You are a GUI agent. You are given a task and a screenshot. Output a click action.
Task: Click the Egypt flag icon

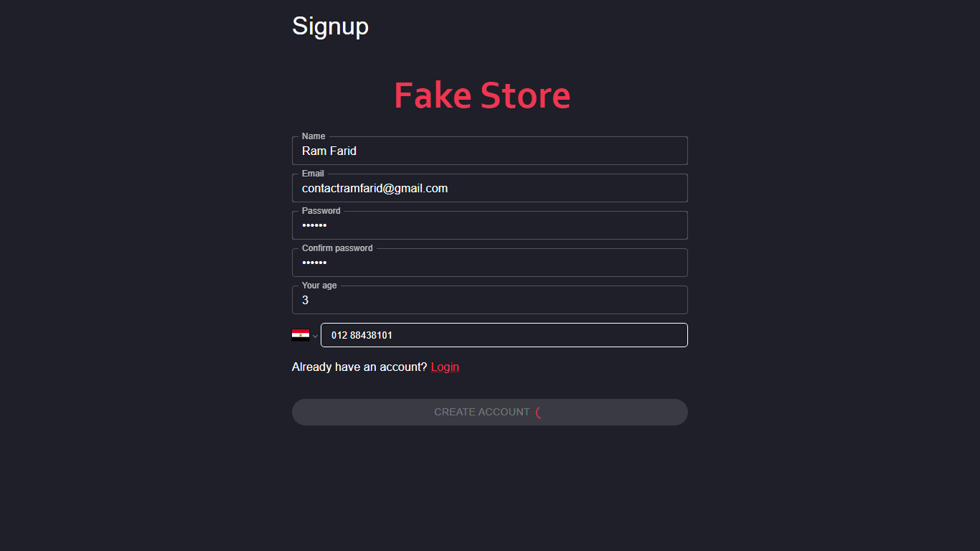300,335
